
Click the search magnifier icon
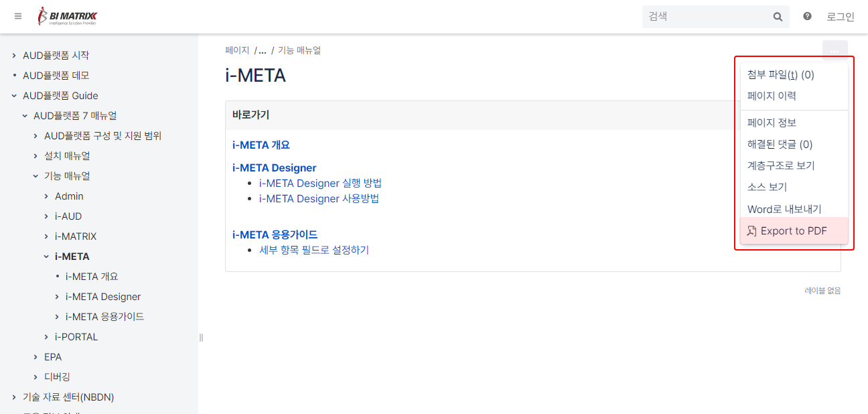pyautogui.click(x=778, y=17)
